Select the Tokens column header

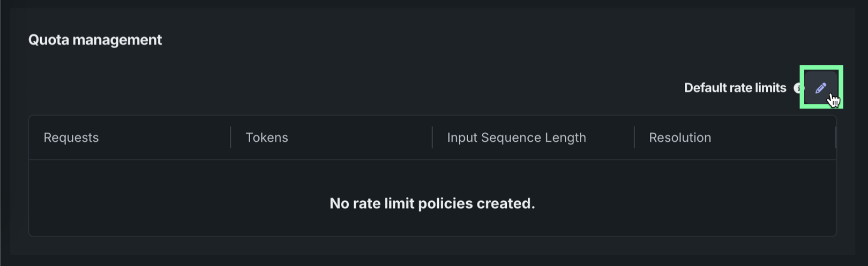pos(267,138)
